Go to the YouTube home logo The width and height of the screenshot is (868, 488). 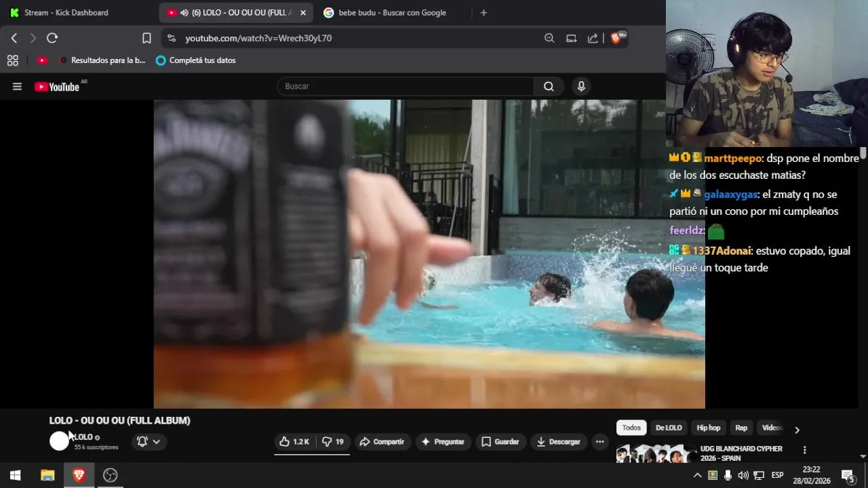click(x=57, y=86)
